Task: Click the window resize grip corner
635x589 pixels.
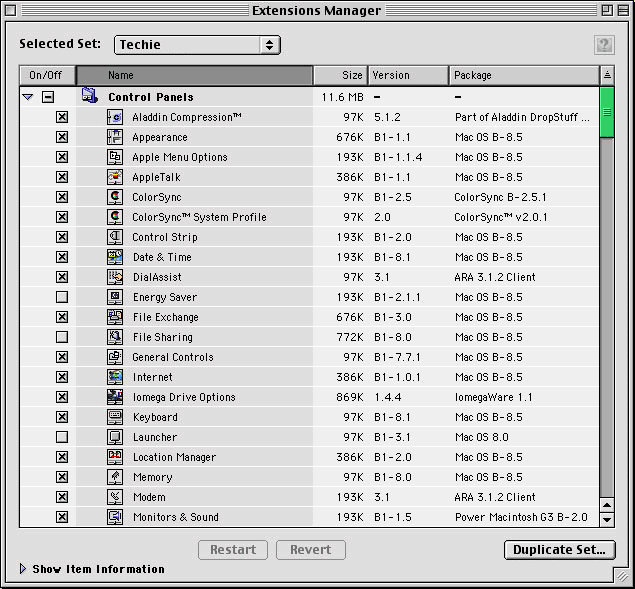Action: [x=622, y=575]
